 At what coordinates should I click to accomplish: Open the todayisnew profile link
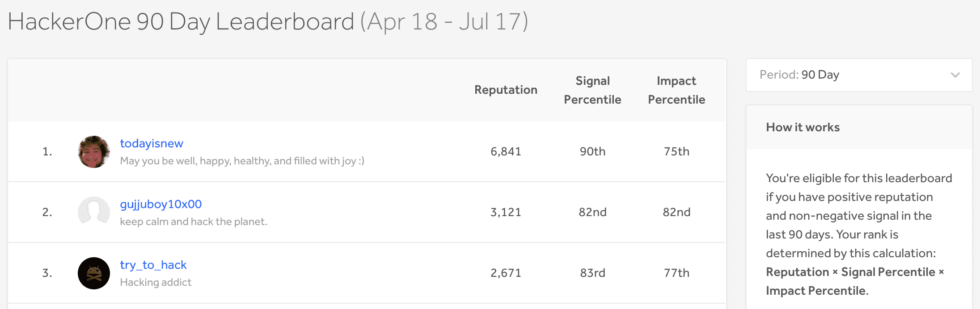(x=152, y=143)
